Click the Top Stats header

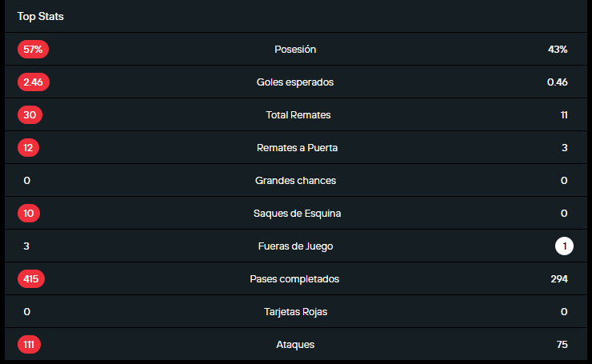(41, 16)
